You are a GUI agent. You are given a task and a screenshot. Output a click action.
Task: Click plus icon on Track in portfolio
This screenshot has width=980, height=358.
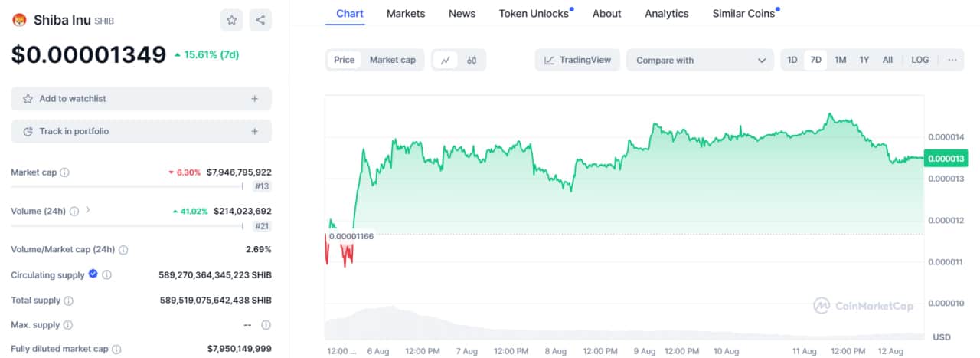point(255,131)
